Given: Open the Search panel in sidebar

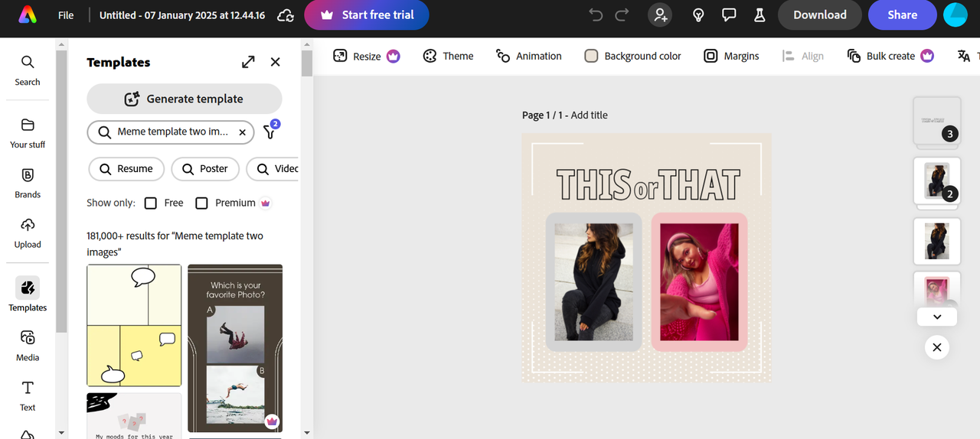Looking at the screenshot, I should [28, 70].
